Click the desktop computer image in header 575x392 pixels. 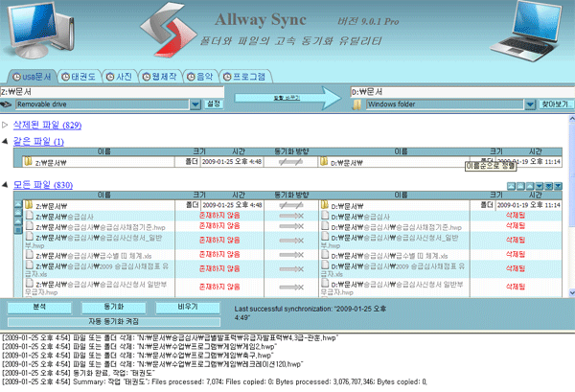(38, 30)
